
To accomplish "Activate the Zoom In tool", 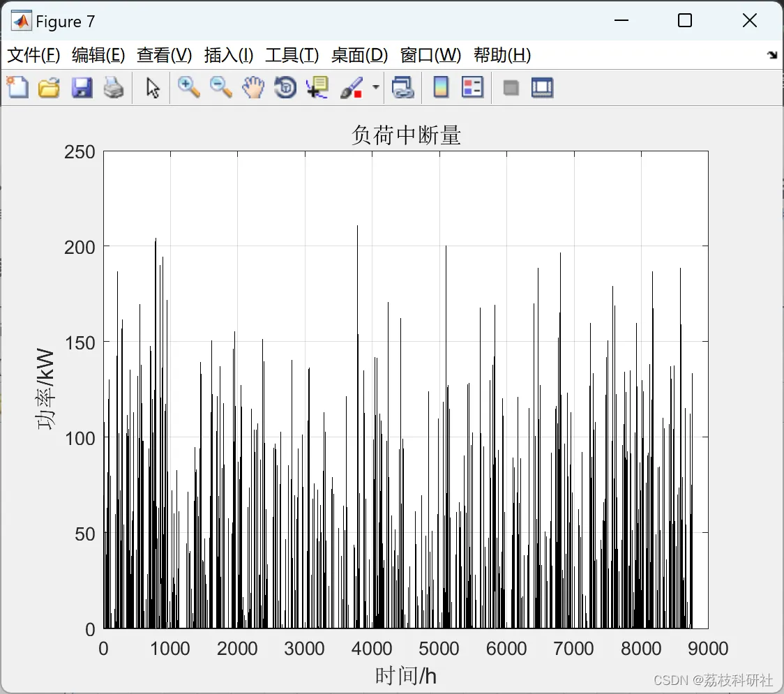I will click(x=188, y=87).
